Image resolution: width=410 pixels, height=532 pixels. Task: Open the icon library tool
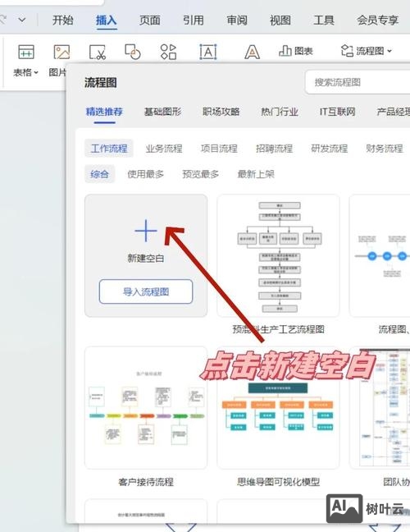[168, 52]
